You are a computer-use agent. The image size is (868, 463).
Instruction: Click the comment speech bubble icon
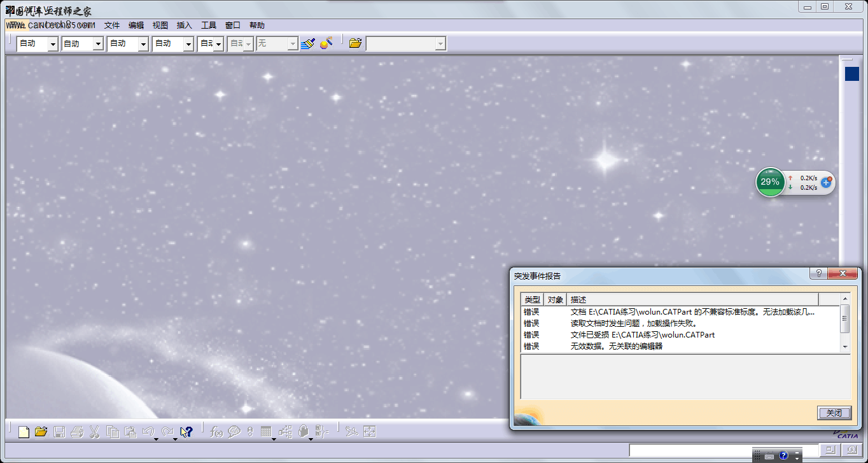[234, 432]
